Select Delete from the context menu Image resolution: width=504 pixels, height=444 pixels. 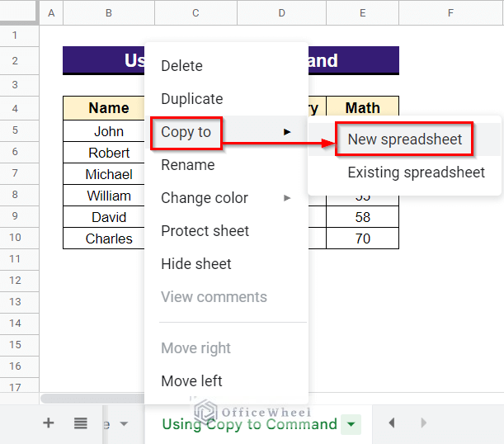tap(181, 66)
